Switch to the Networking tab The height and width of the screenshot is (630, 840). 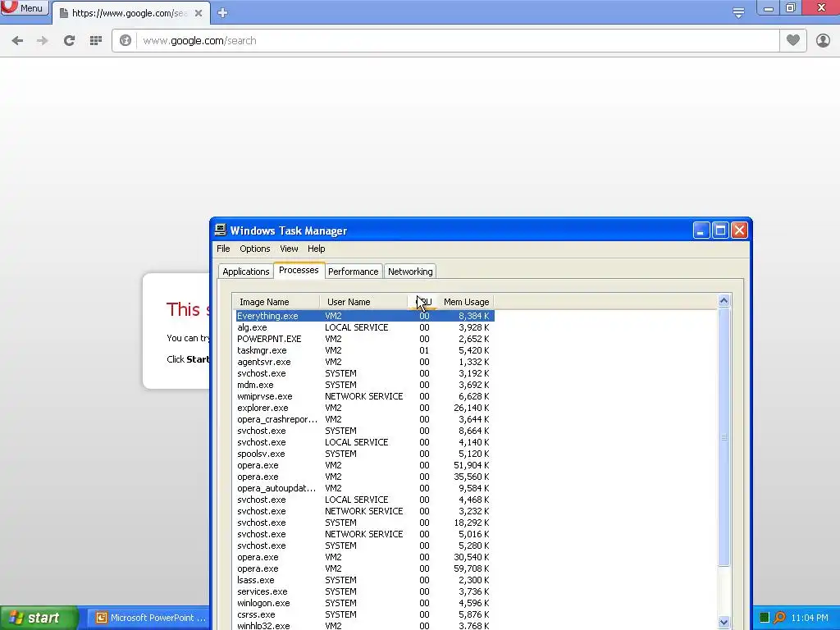410,272
